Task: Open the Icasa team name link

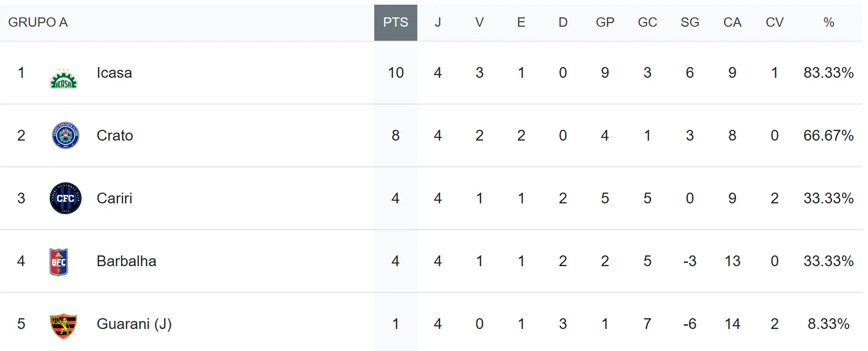Action: click(114, 73)
